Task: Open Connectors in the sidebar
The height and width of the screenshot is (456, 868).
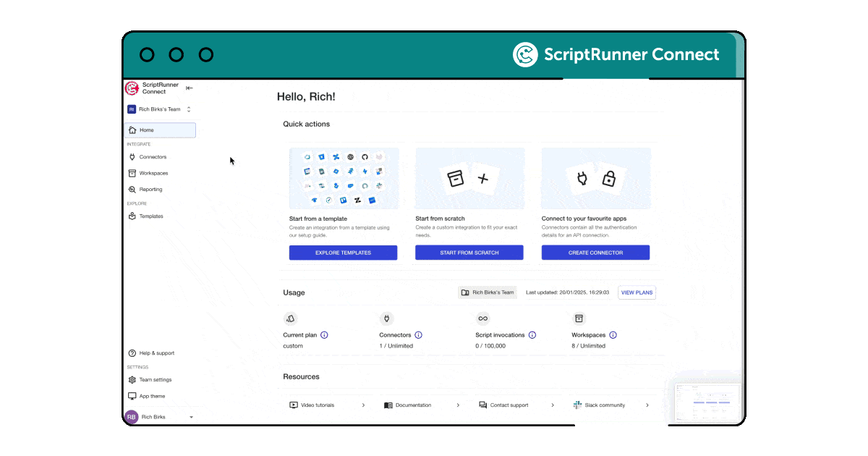Action: coord(160,157)
